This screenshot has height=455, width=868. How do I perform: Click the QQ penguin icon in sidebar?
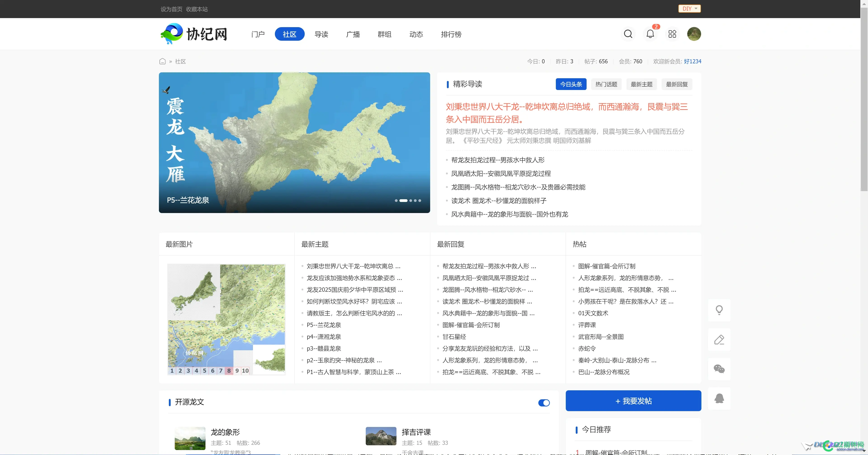[719, 399]
